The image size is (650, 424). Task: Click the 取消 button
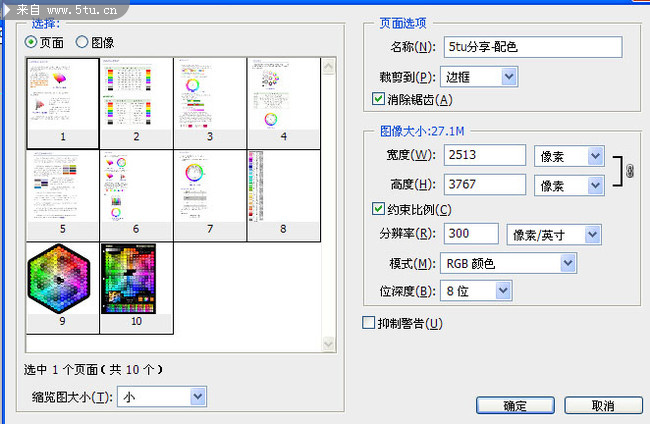602,405
